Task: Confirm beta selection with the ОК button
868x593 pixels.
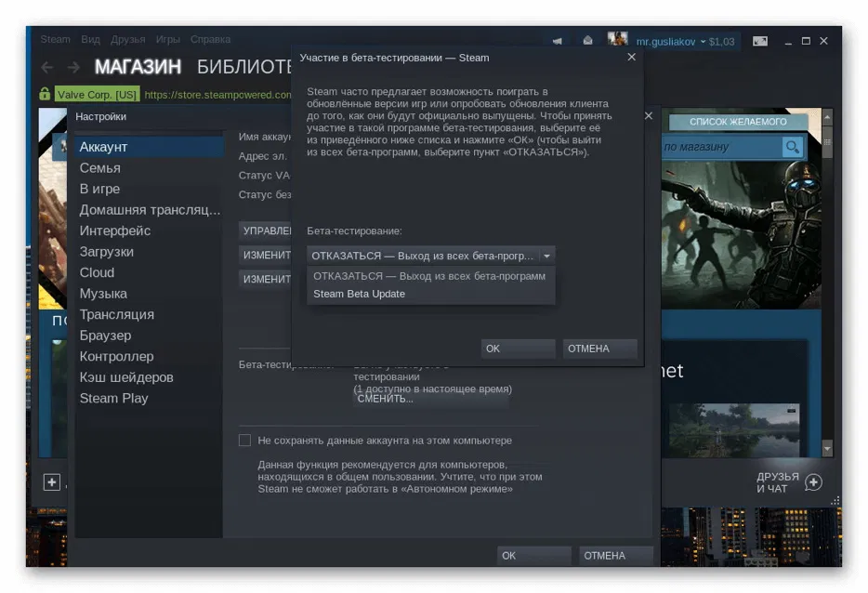Action: point(517,349)
